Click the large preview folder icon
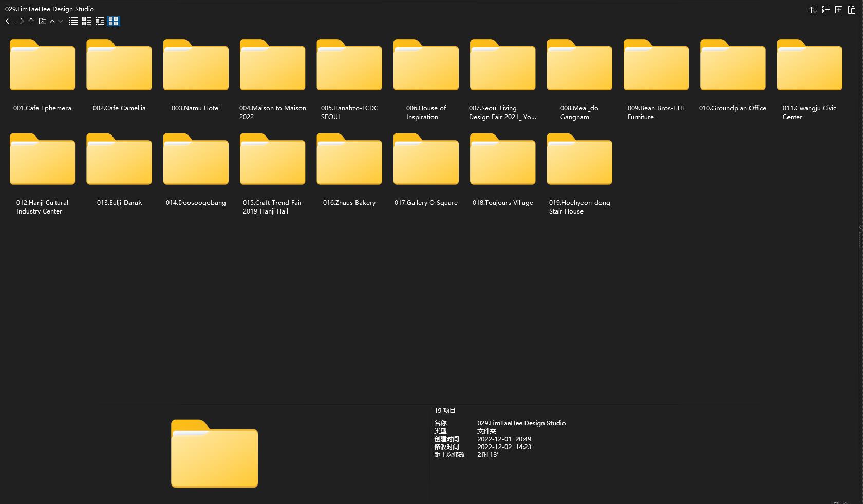Image resolution: width=863 pixels, height=504 pixels. (214, 454)
